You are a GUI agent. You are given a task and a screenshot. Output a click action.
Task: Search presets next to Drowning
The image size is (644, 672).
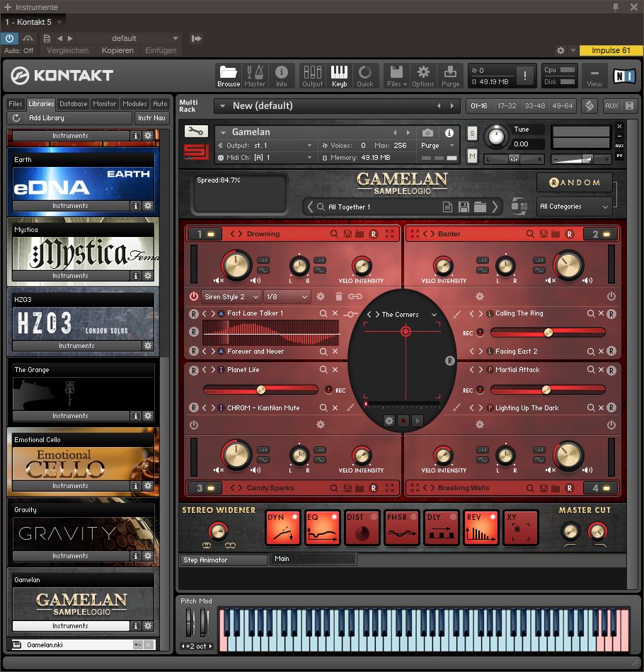click(x=334, y=234)
